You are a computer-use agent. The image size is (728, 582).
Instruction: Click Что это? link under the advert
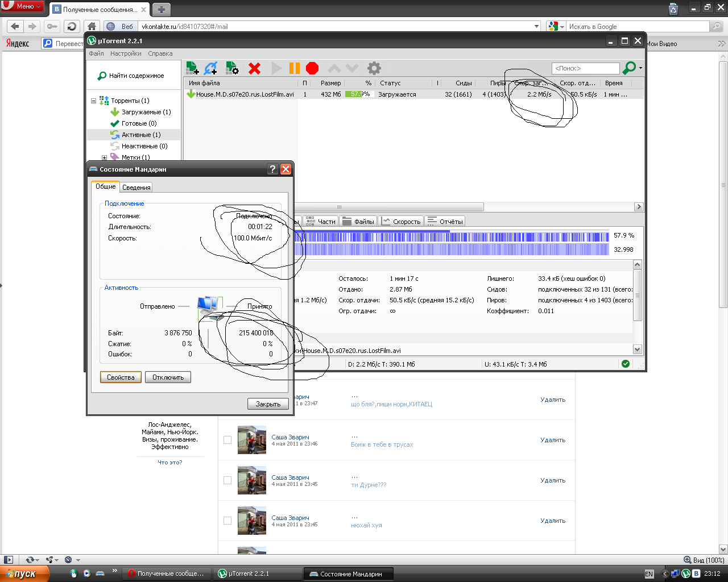point(170,463)
